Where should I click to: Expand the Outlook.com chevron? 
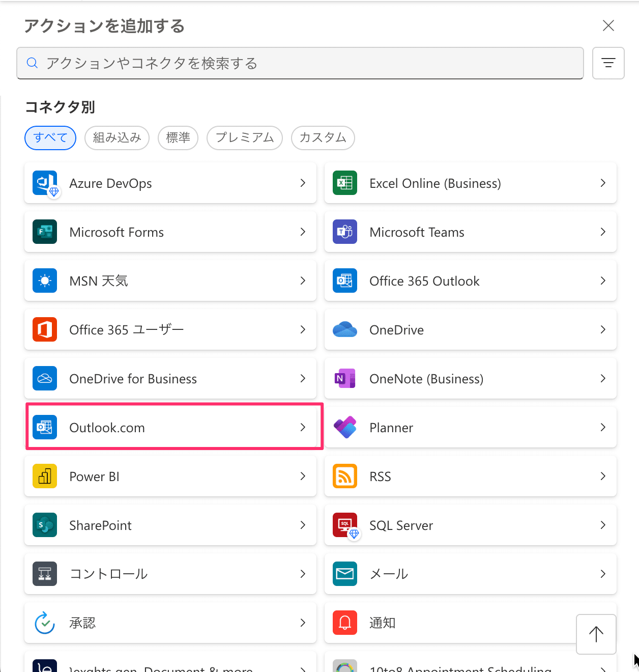(x=303, y=428)
